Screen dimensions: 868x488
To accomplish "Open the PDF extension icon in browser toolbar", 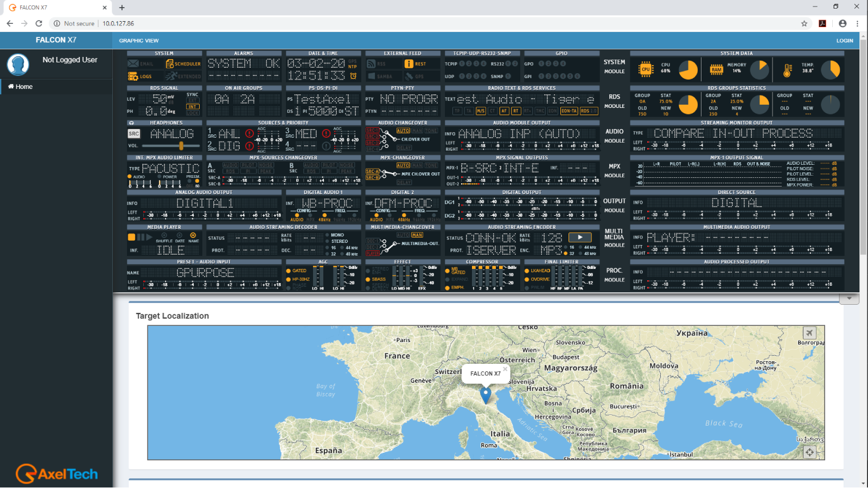I will pyautogui.click(x=822, y=23).
